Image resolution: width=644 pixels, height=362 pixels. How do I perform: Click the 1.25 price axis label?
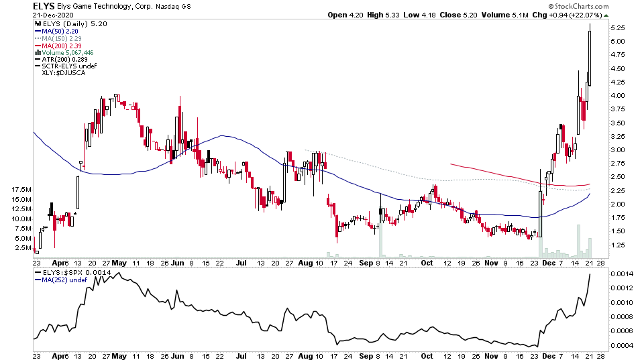618,245
